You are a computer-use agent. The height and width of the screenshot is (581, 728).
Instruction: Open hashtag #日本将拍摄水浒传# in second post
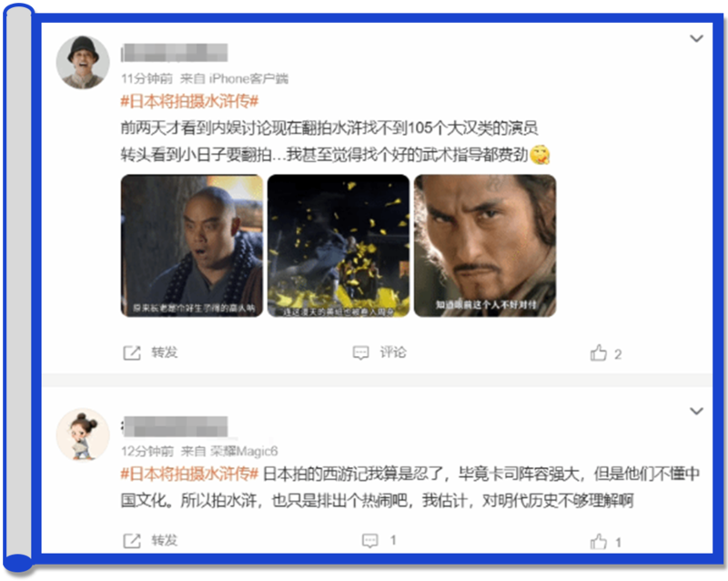(x=189, y=474)
